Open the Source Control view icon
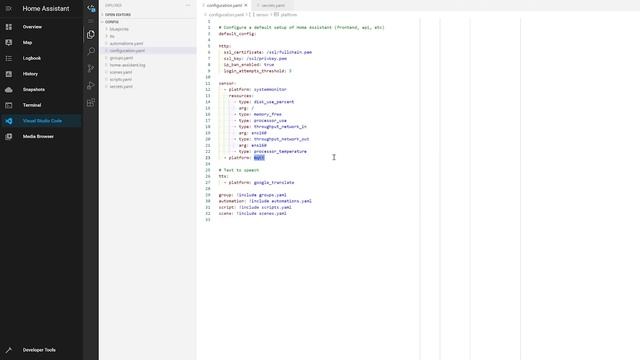The width and height of the screenshot is (640, 360). (91, 68)
